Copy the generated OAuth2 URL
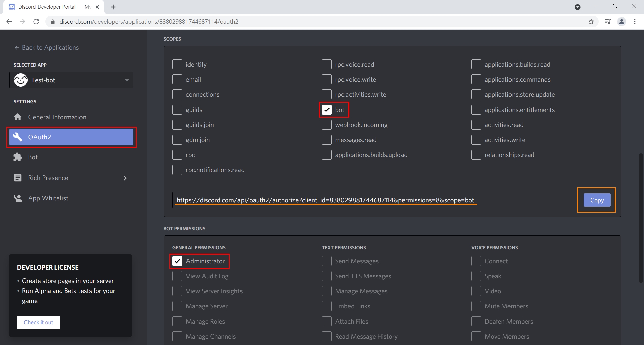 (x=597, y=200)
